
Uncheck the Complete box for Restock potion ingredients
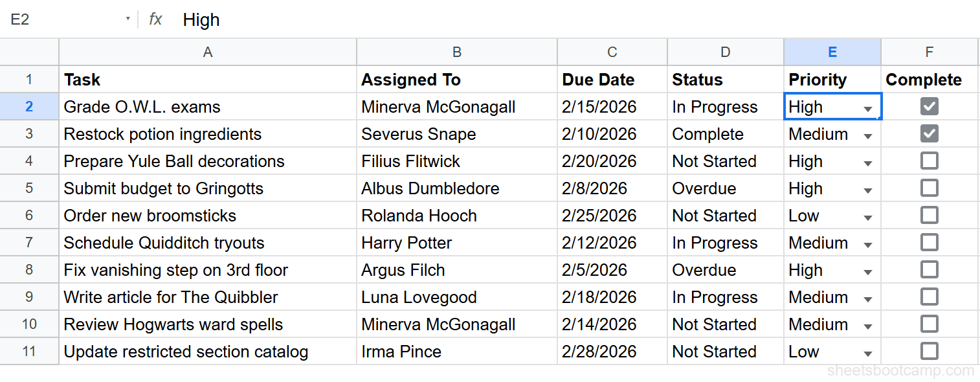929,133
